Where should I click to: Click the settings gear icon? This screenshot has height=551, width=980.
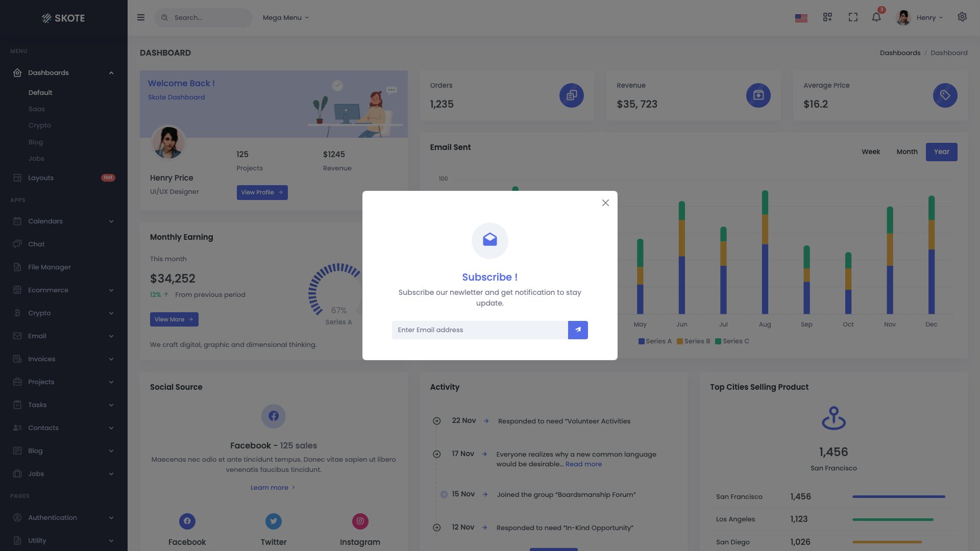pyautogui.click(x=962, y=17)
